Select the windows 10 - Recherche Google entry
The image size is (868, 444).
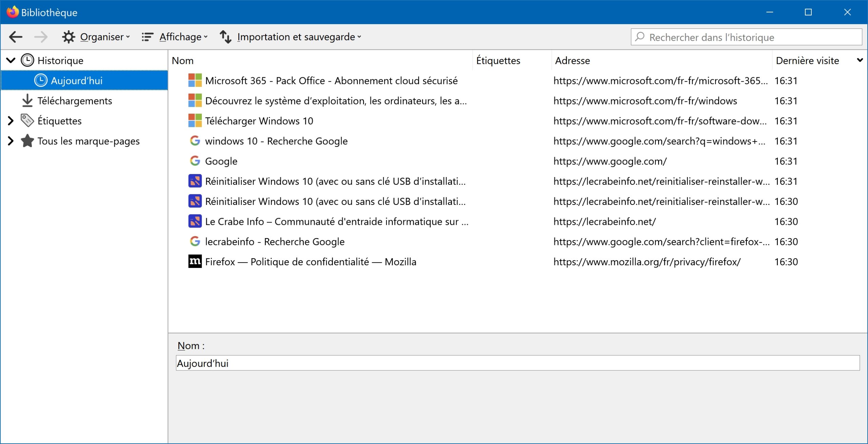pyautogui.click(x=276, y=141)
